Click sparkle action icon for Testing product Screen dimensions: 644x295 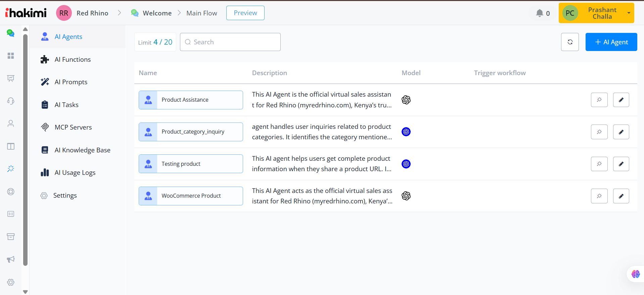coord(599,164)
